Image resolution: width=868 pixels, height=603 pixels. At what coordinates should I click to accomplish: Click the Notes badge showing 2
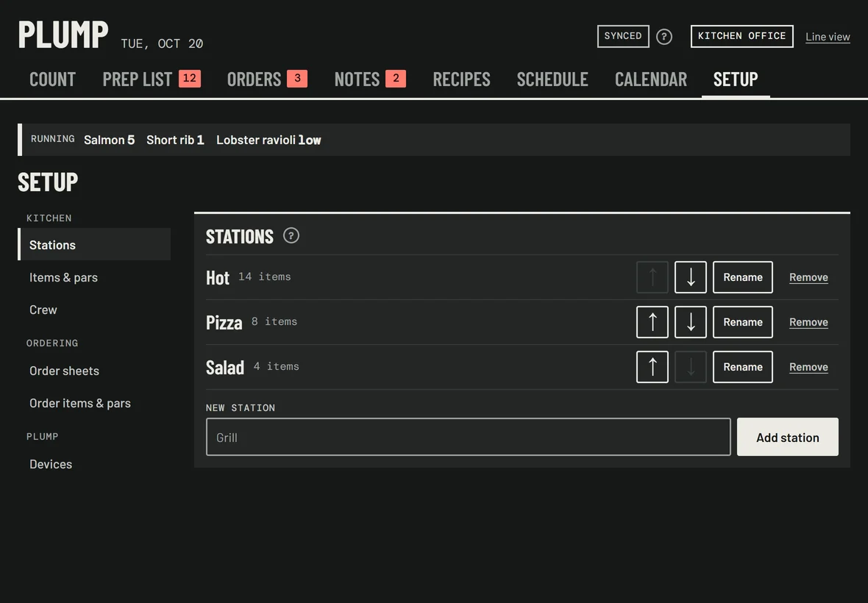tap(396, 79)
